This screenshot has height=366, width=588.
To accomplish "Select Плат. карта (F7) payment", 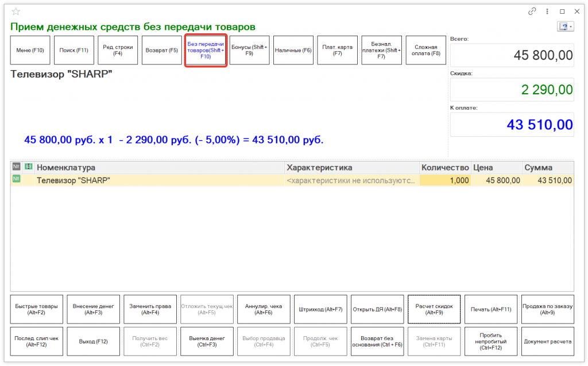I will (337, 50).
